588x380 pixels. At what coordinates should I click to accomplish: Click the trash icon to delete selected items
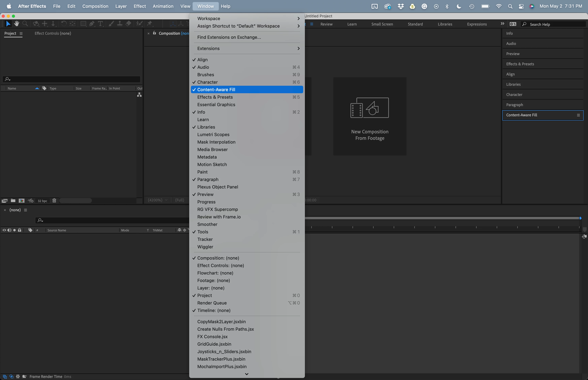(x=54, y=201)
